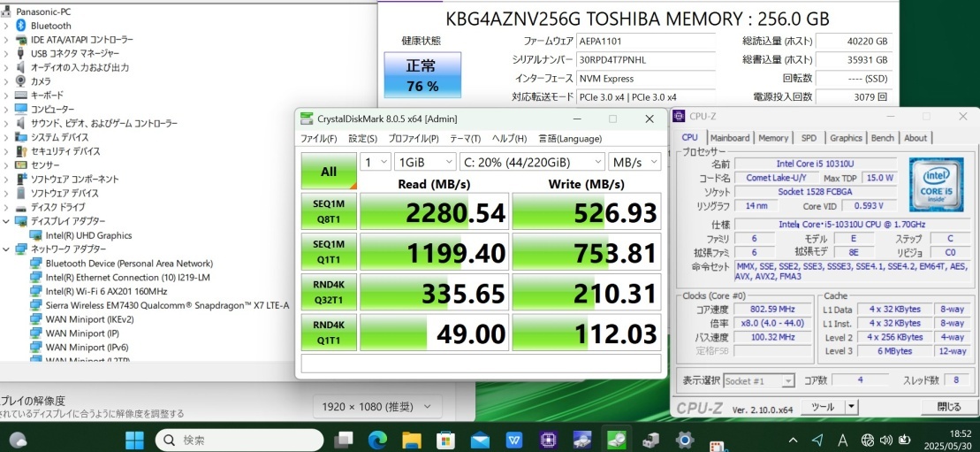Open the unit dropdown showing MB/s
Viewport: 980px width, 452px height.
point(634,162)
